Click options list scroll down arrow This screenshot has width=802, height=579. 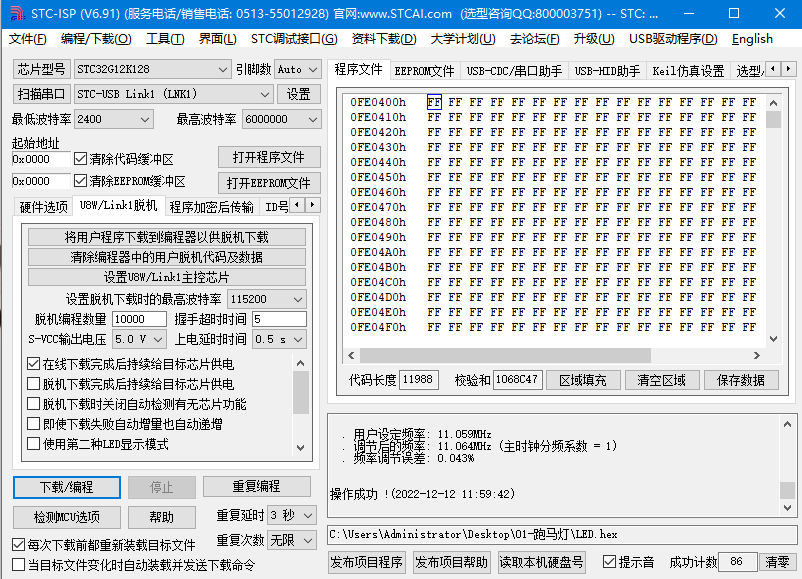click(x=301, y=449)
